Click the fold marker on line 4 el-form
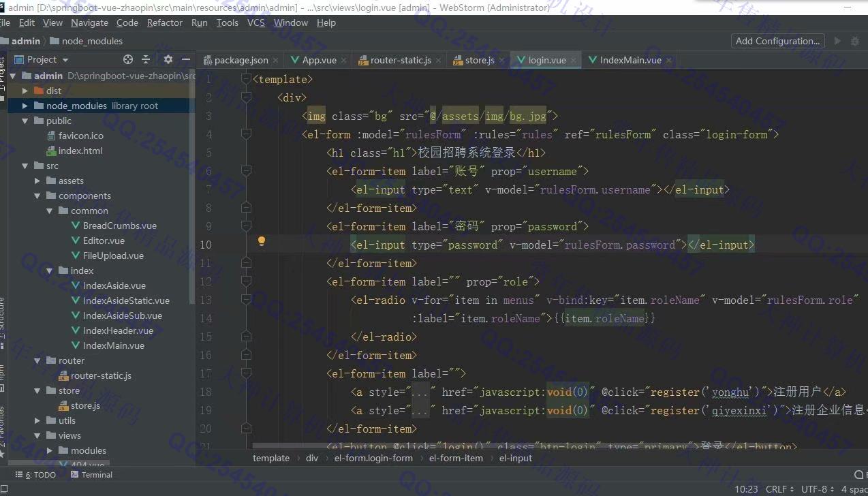868x496 pixels. [246, 135]
